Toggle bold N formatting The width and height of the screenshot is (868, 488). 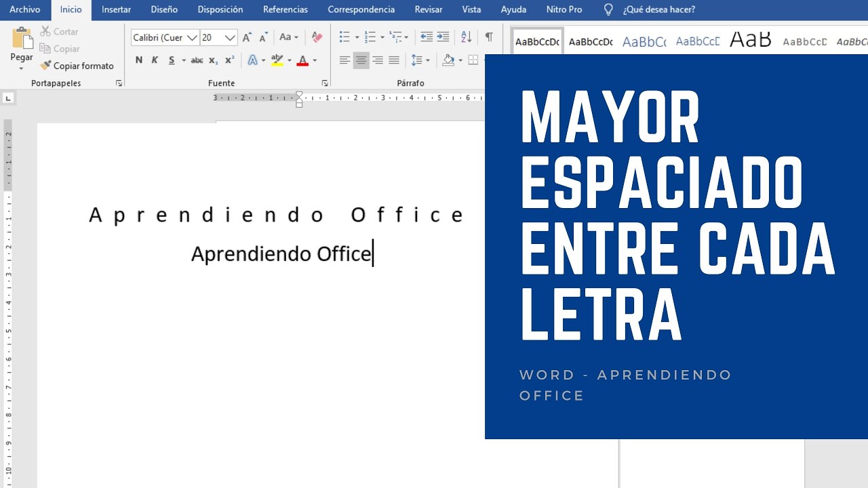tap(138, 60)
